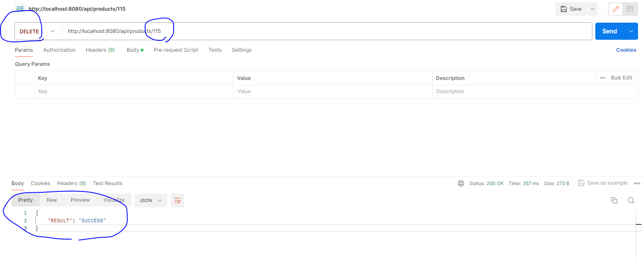644x259 pixels.
Task: Switch to the request Body tab
Action: pyautogui.click(x=134, y=50)
